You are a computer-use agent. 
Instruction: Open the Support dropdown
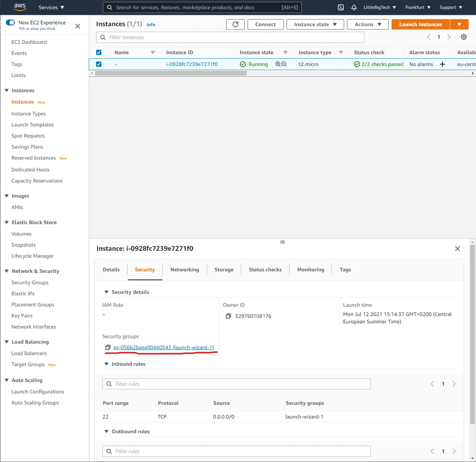451,7
